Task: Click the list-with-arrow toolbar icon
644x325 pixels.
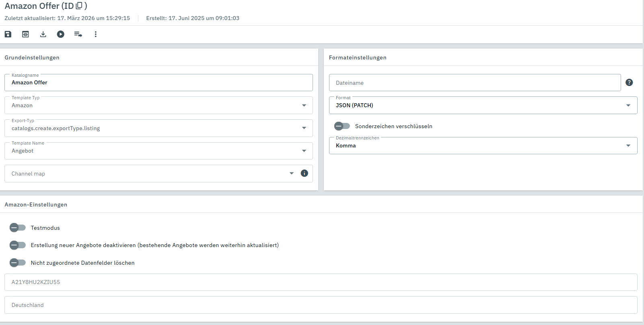Action: [x=78, y=34]
